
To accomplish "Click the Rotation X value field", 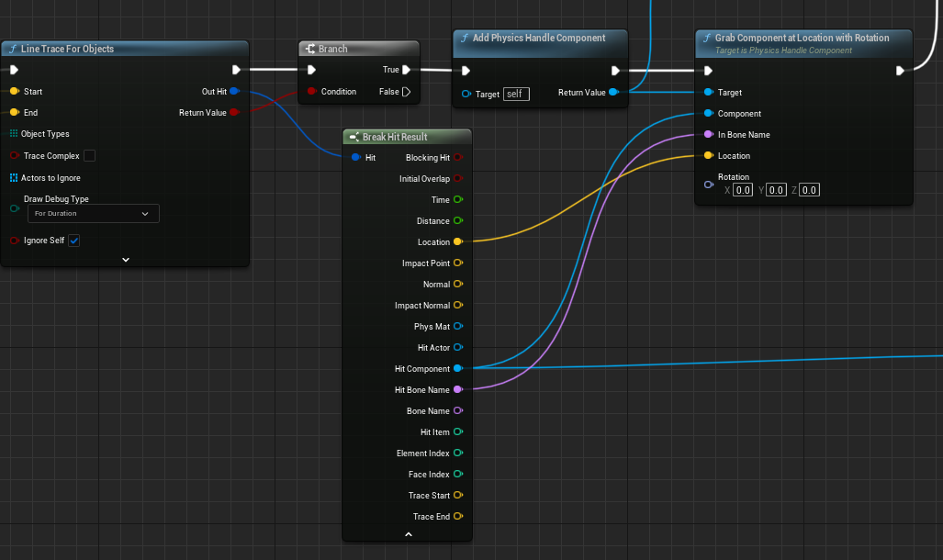I will point(743,190).
